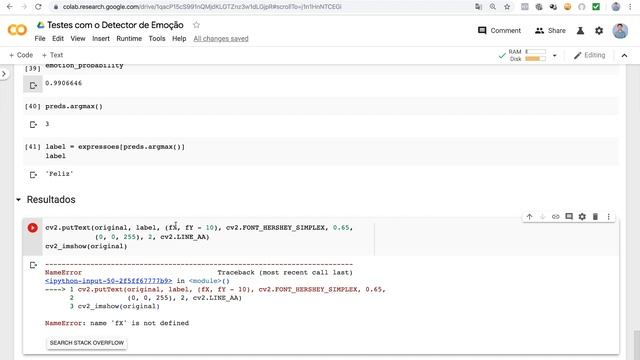Select cell 40 preds.argmax() code
Viewport: 640px width, 360px height.
(74, 106)
